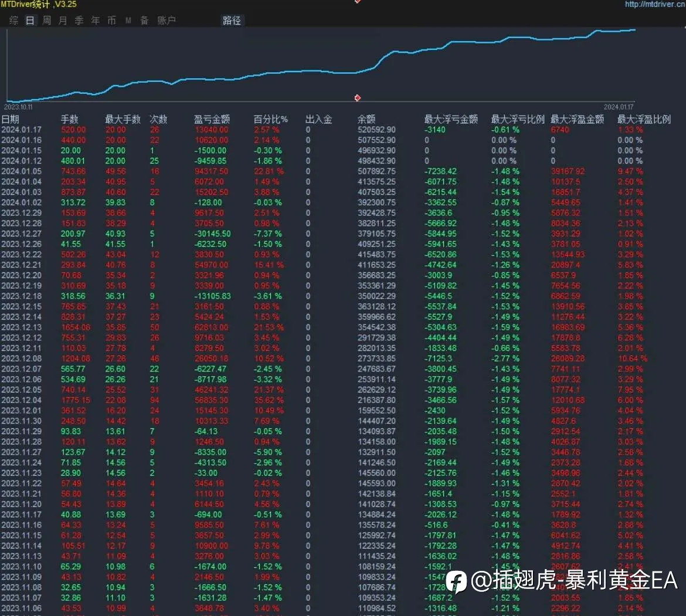
Task: Select the 币 currency tab
Action: 111,21
